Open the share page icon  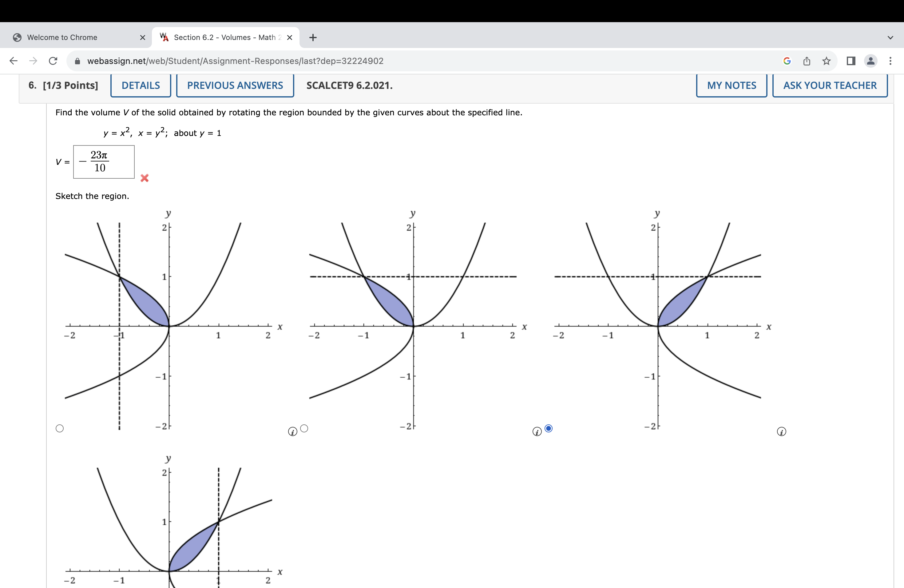click(807, 61)
